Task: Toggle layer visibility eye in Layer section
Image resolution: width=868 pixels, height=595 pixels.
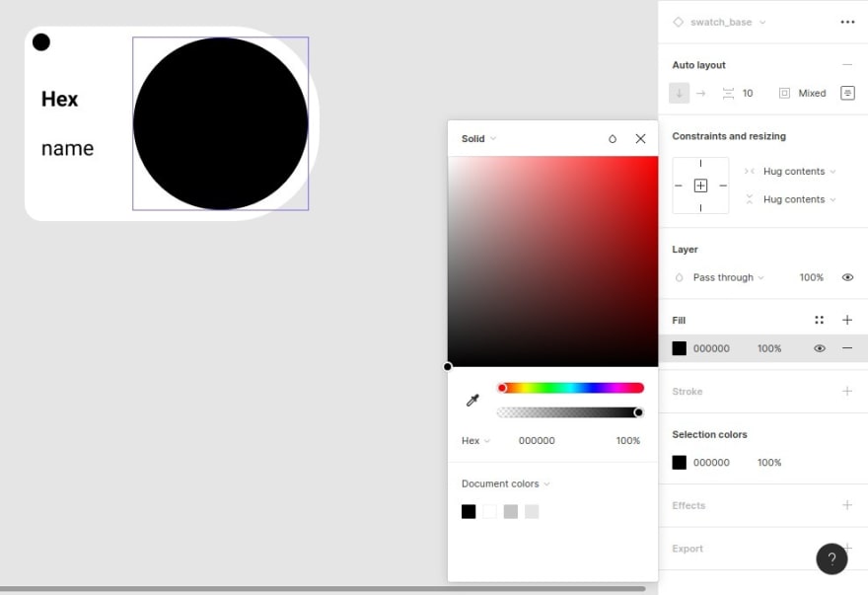Action: tap(847, 277)
